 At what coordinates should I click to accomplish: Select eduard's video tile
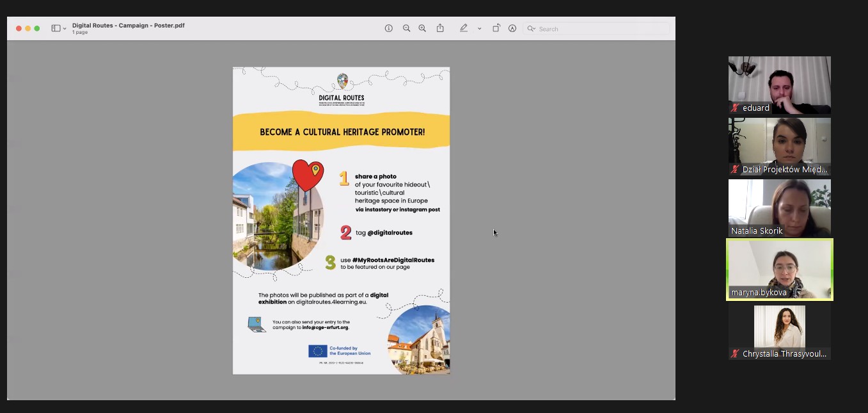coord(780,85)
